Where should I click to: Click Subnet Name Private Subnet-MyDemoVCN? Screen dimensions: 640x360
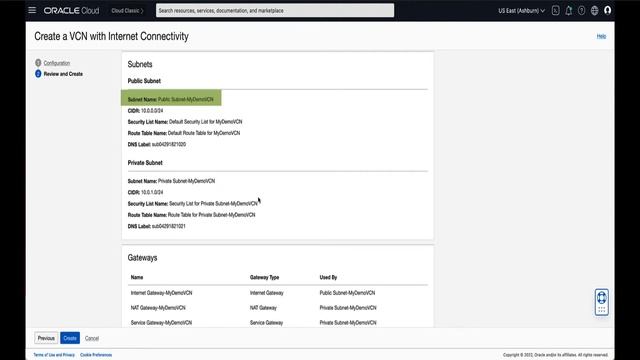pos(171,181)
